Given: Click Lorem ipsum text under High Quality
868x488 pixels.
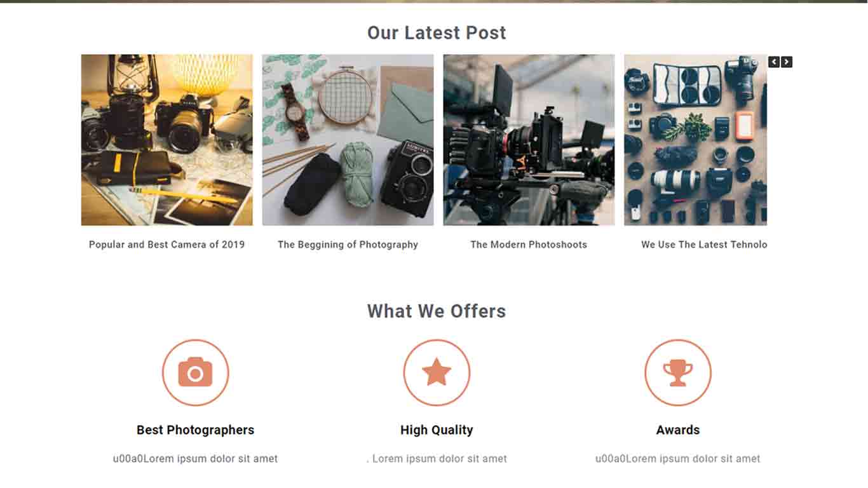Looking at the screenshot, I should 437,459.
